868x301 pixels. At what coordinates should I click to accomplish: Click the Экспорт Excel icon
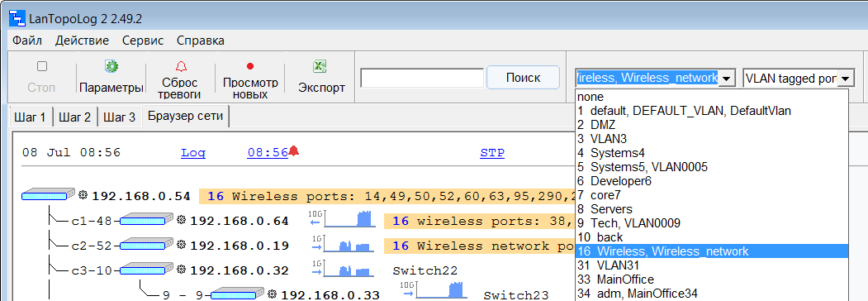(x=319, y=66)
